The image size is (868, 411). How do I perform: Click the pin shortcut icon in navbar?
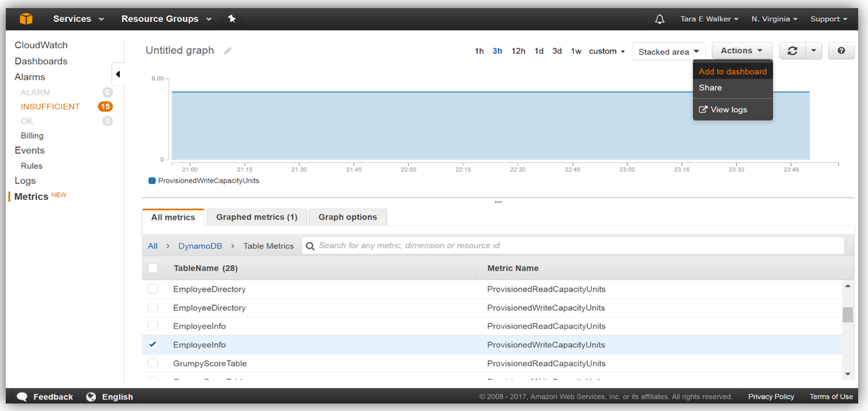(232, 19)
